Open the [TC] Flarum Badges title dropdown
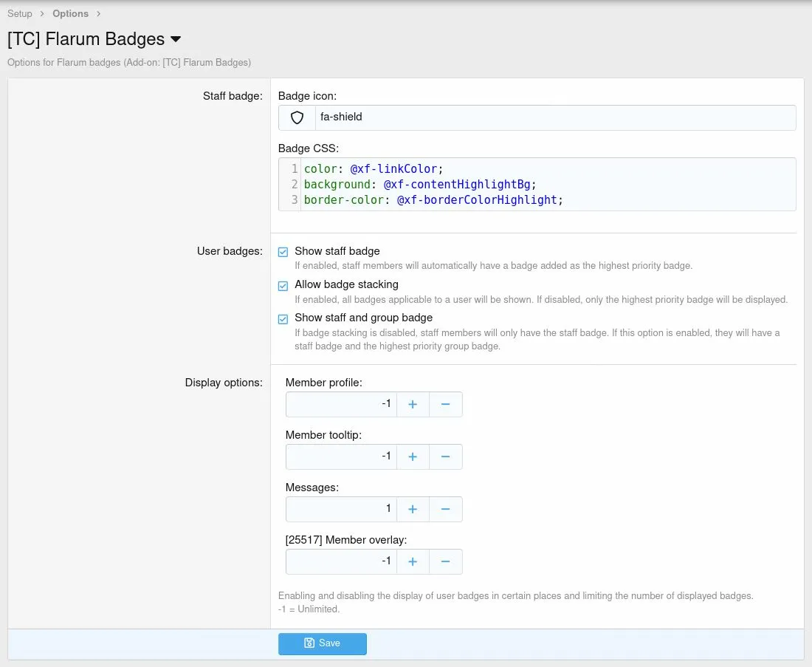 [x=176, y=39]
